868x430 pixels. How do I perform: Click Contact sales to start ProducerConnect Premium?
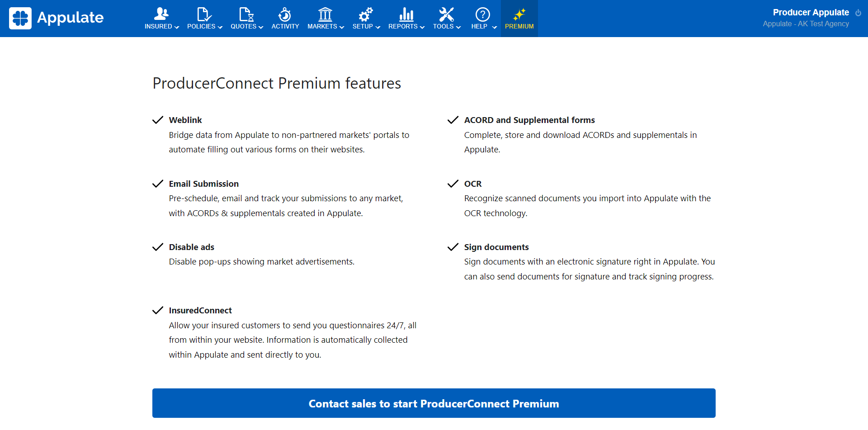[x=434, y=403]
